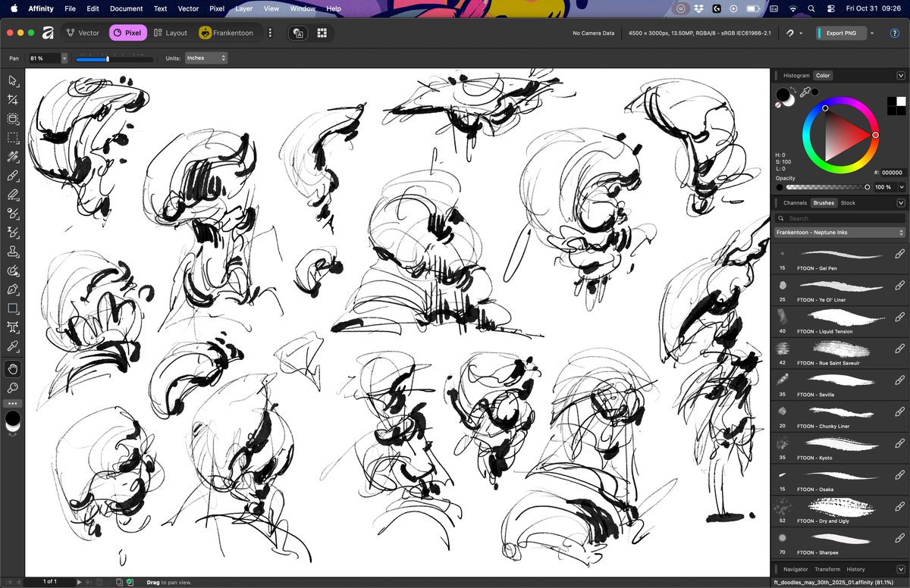910x588 pixels.
Task: Select the Paint Brush tool
Action: [x=13, y=176]
